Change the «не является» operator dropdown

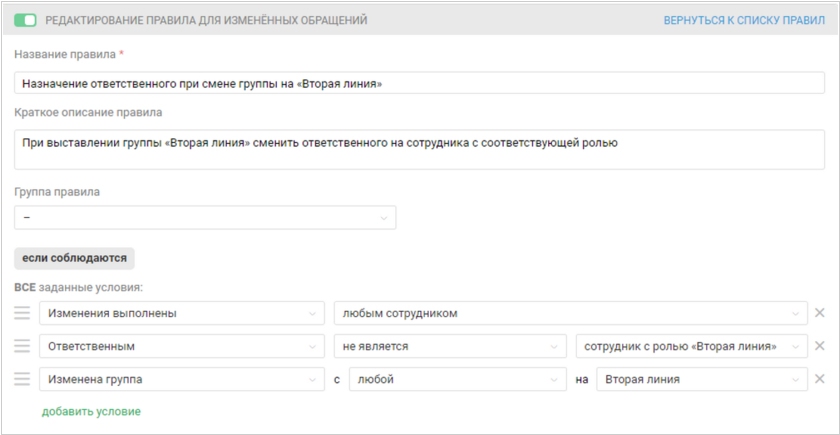coord(449,346)
